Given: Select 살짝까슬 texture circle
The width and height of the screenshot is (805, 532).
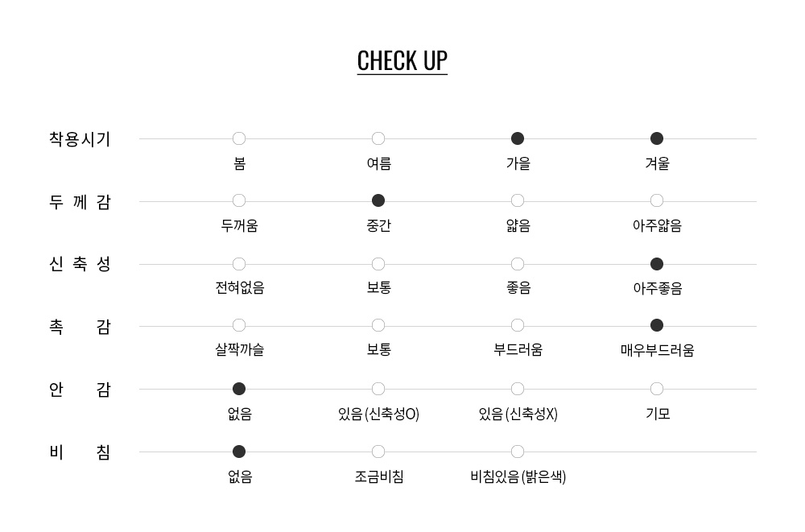Looking at the screenshot, I should 239,326.
